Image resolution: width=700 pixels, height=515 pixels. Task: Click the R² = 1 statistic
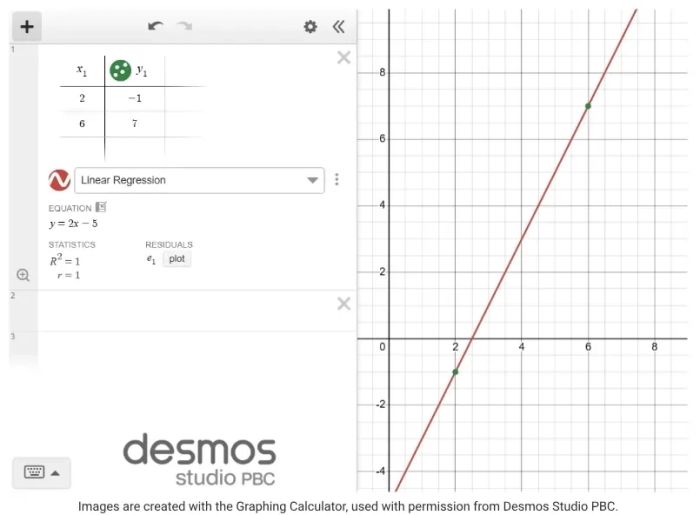coord(65,260)
